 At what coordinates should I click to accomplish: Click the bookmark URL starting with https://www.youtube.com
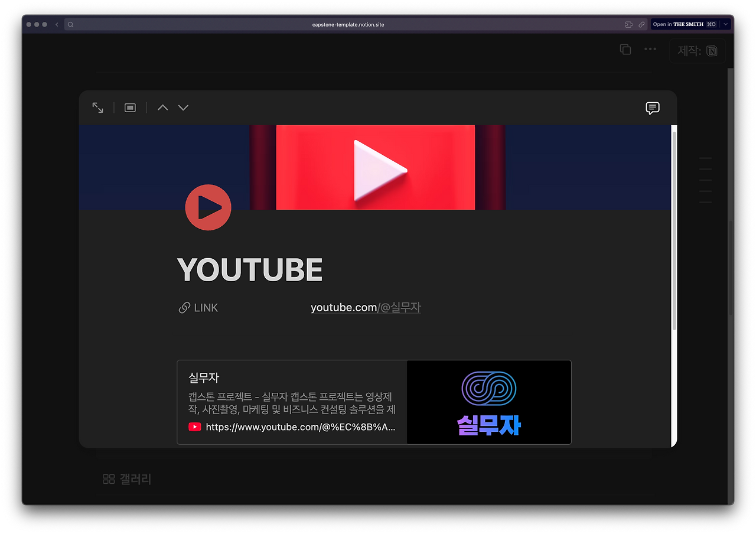pos(301,427)
